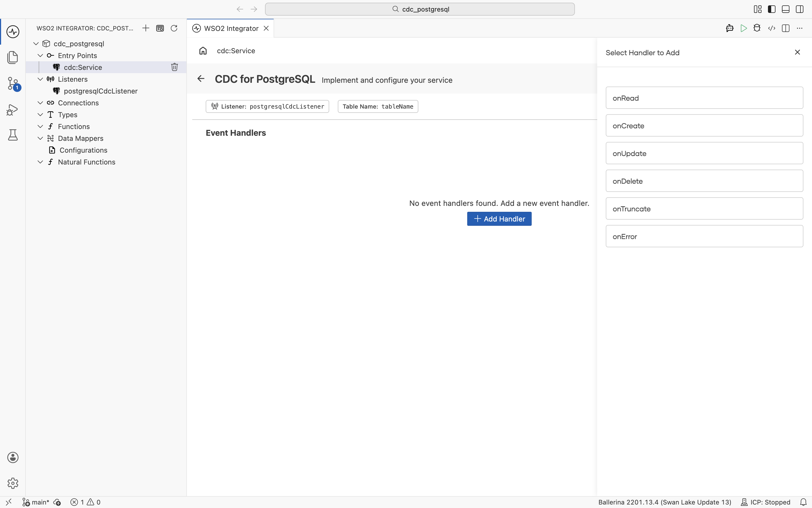Click the cdc:Service breadcrumb
The width and height of the screenshot is (812, 508).
click(x=236, y=51)
